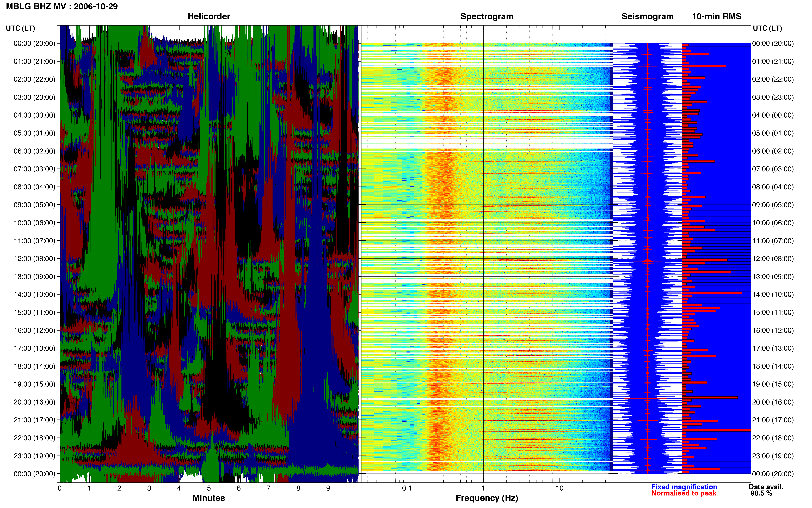812x508 pixels.
Task: Click "06:00 (02:00)" on the left time axis
Action: [x=34, y=151]
